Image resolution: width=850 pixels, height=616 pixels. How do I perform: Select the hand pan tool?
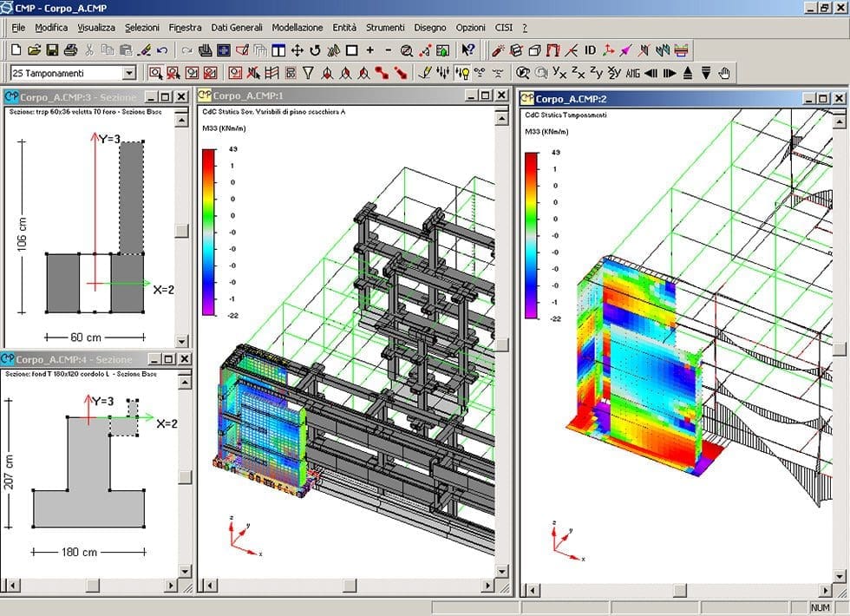pos(725,73)
